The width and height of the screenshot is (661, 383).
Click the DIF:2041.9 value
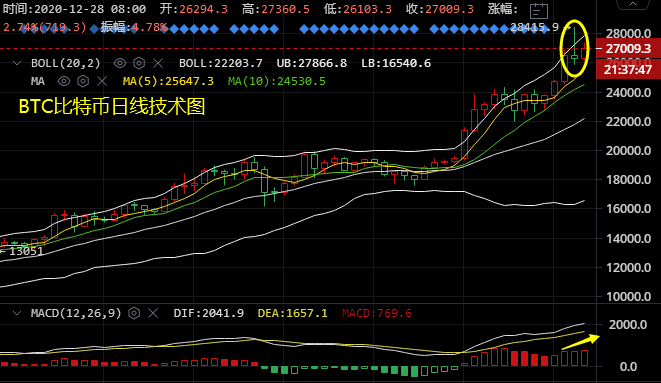[x=209, y=313]
